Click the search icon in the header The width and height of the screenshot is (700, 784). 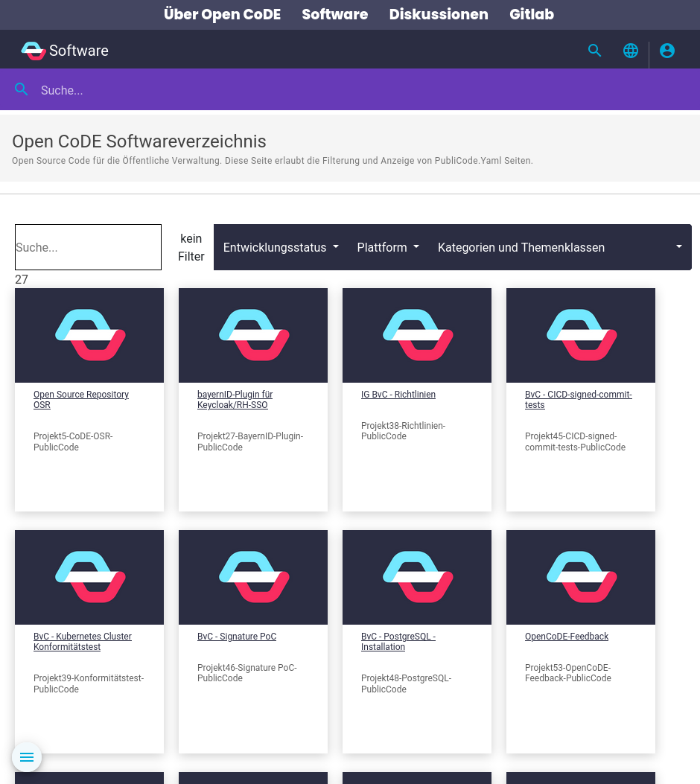click(x=594, y=51)
